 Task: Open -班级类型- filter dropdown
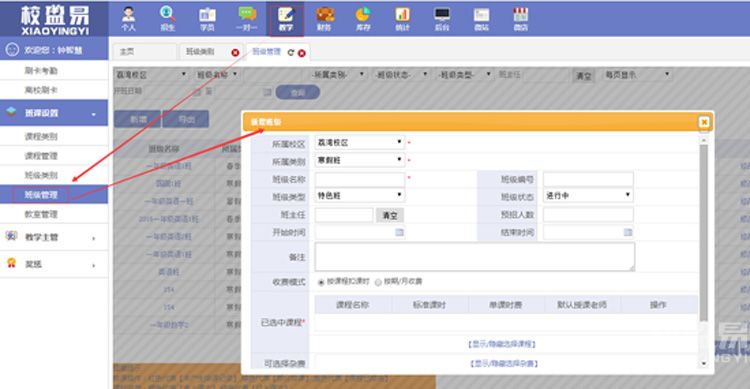(464, 75)
